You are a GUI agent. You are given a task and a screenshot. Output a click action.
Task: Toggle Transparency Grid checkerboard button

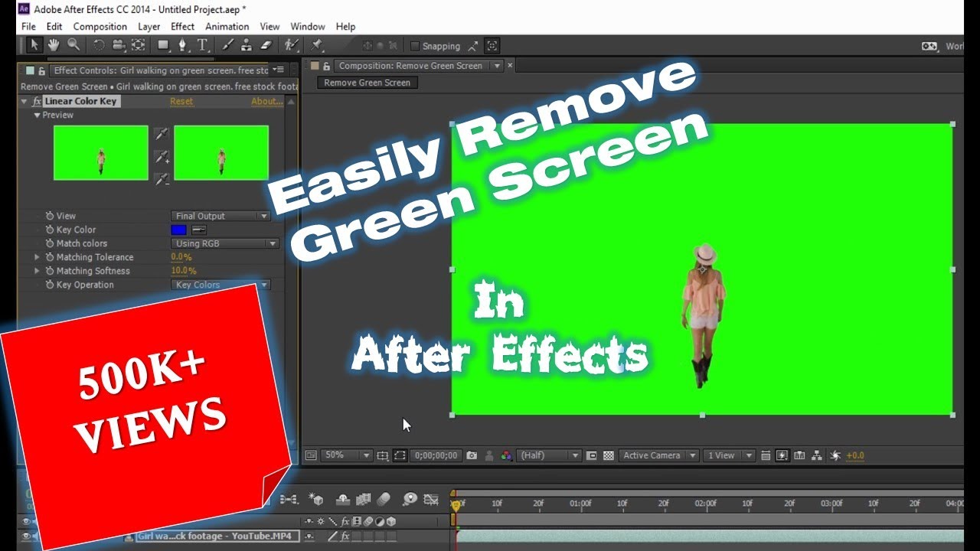click(609, 455)
